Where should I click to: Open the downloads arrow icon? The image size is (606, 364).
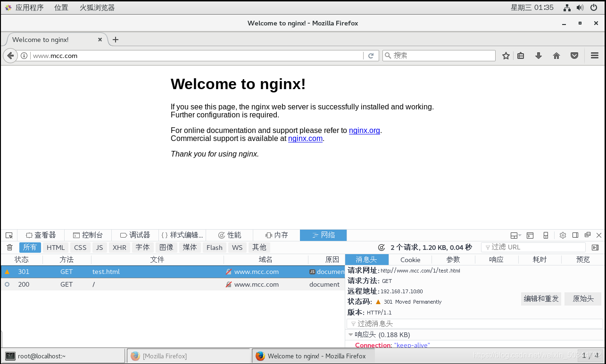(x=539, y=56)
